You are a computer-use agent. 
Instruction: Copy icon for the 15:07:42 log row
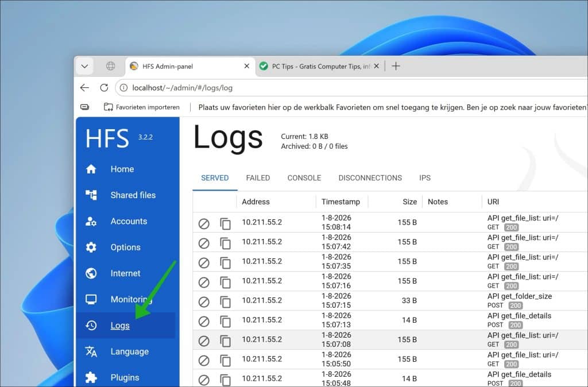[225, 243]
